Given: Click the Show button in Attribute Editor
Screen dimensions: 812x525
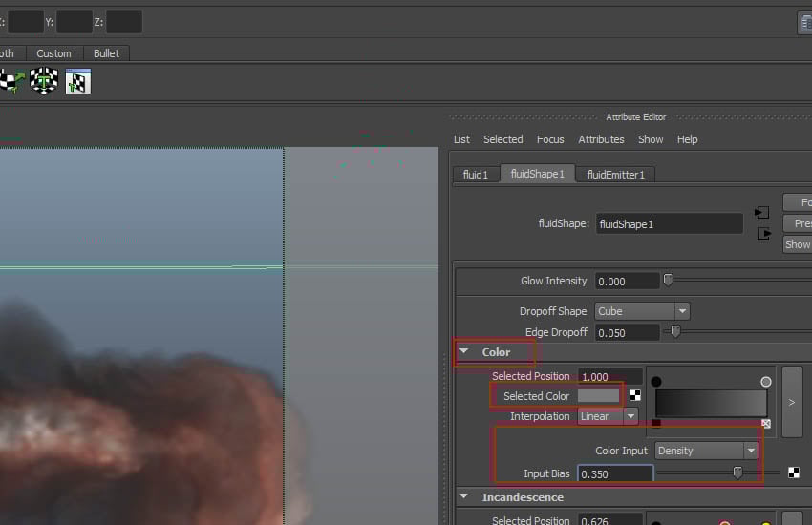Looking at the screenshot, I should (x=797, y=244).
